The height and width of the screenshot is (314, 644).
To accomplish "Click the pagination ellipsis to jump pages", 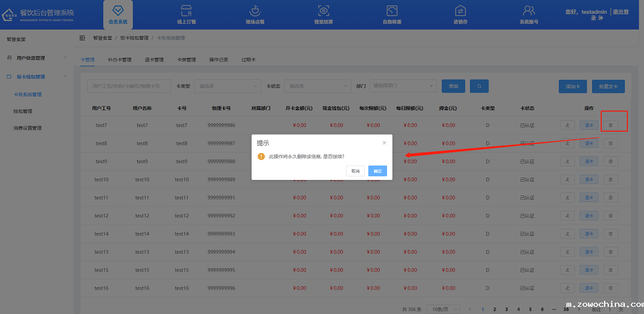I will pyautogui.click(x=554, y=309).
